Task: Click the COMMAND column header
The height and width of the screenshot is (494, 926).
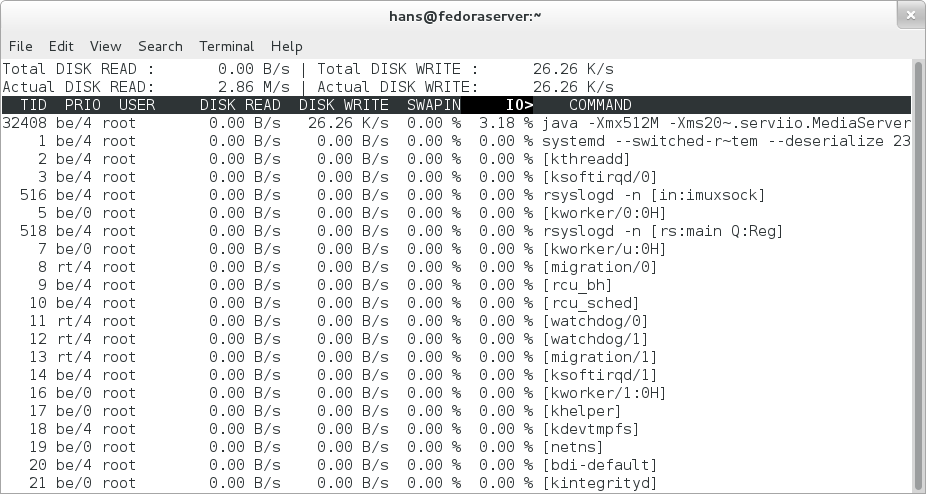Action: pyautogui.click(x=600, y=105)
